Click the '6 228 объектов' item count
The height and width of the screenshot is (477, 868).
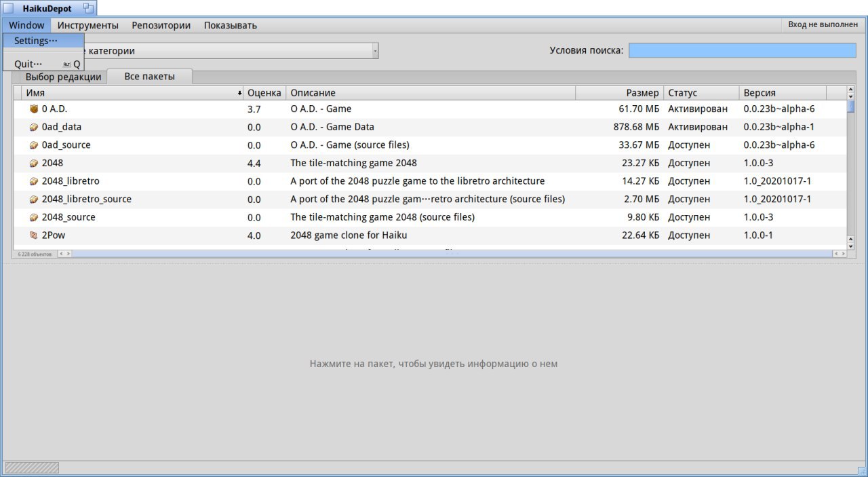[x=35, y=254]
